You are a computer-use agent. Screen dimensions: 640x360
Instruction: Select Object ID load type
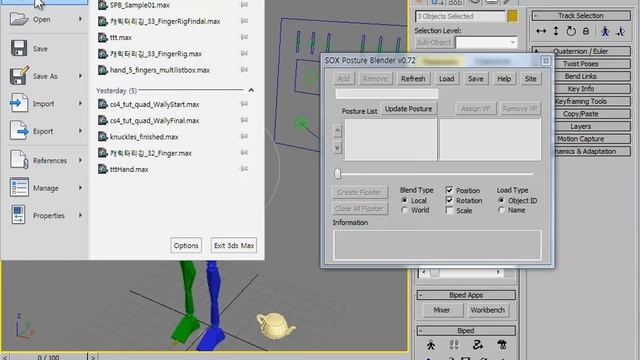coord(501,200)
